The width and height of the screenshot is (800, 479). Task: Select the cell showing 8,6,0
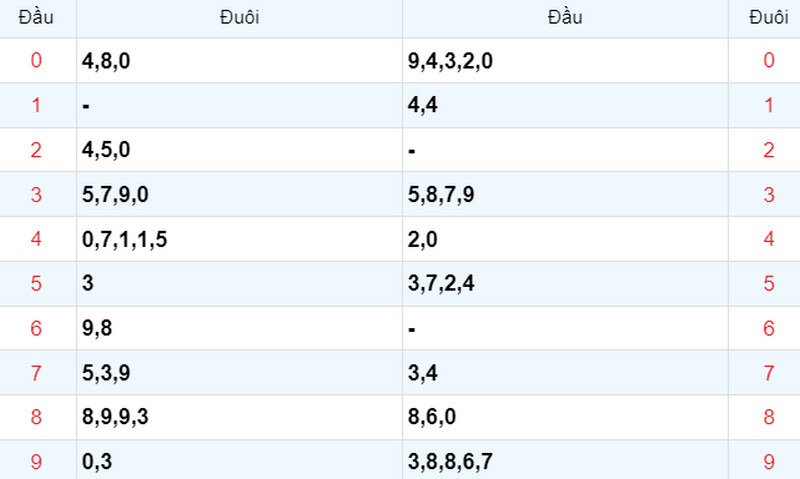(565, 417)
